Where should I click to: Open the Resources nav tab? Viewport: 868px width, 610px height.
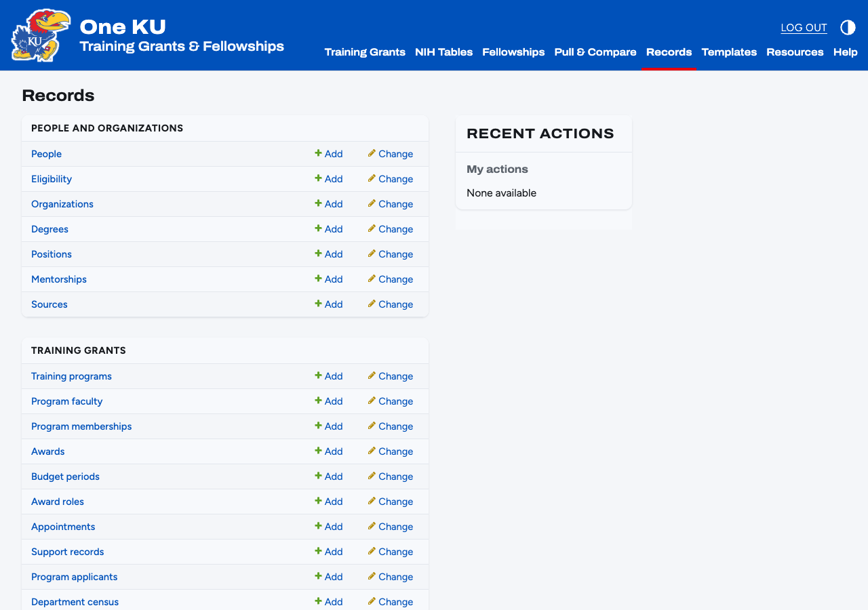(795, 52)
